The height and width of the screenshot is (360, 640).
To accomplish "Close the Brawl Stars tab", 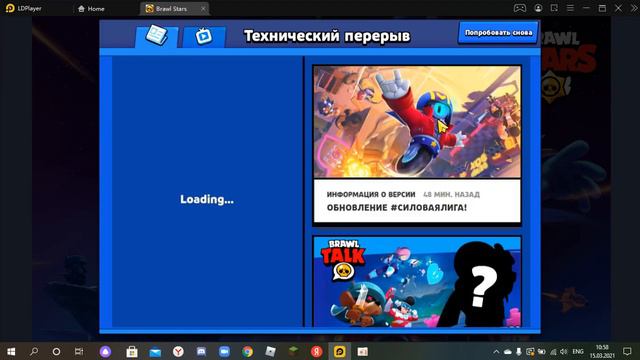I will click(x=203, y=9).
